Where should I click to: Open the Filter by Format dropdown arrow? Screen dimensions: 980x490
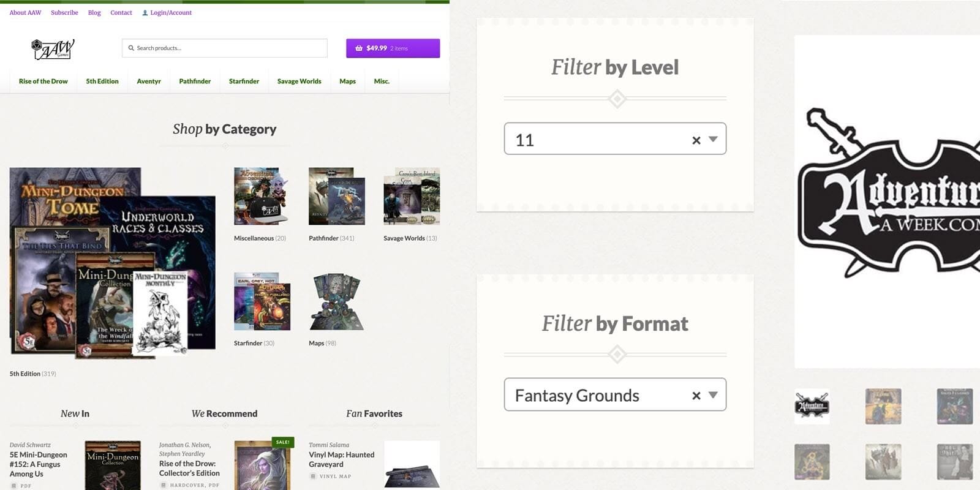pyautogui.click(x=713, y=395)
